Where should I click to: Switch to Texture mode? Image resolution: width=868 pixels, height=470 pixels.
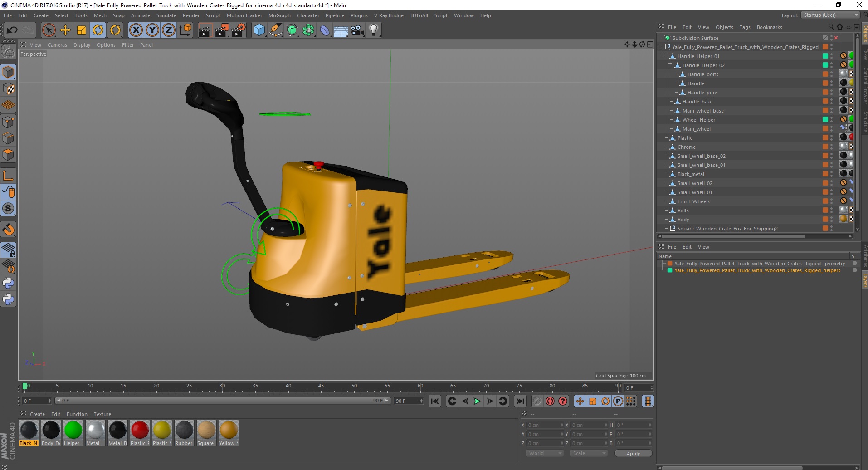point(8,89)
